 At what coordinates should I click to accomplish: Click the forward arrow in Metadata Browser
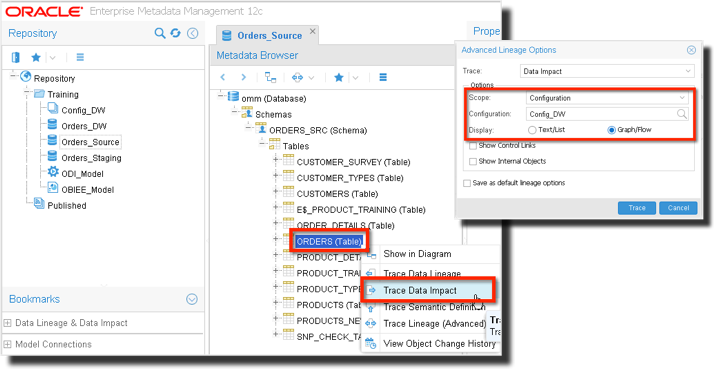[x=244, y=77]
